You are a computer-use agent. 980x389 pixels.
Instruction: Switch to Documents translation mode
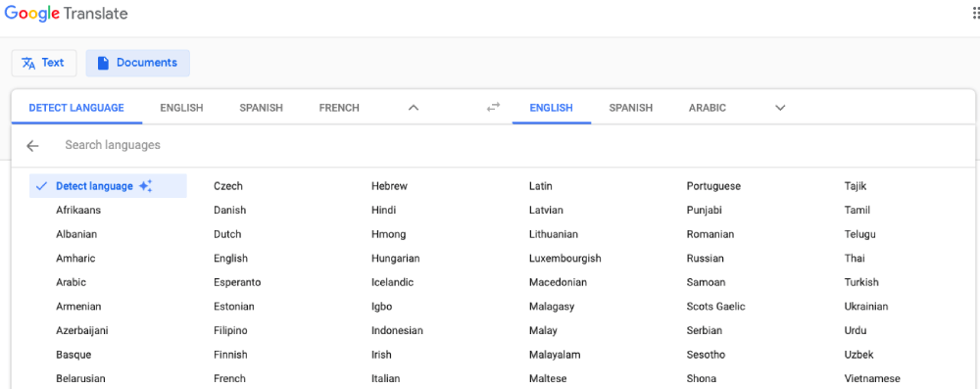tap(137, 63)
